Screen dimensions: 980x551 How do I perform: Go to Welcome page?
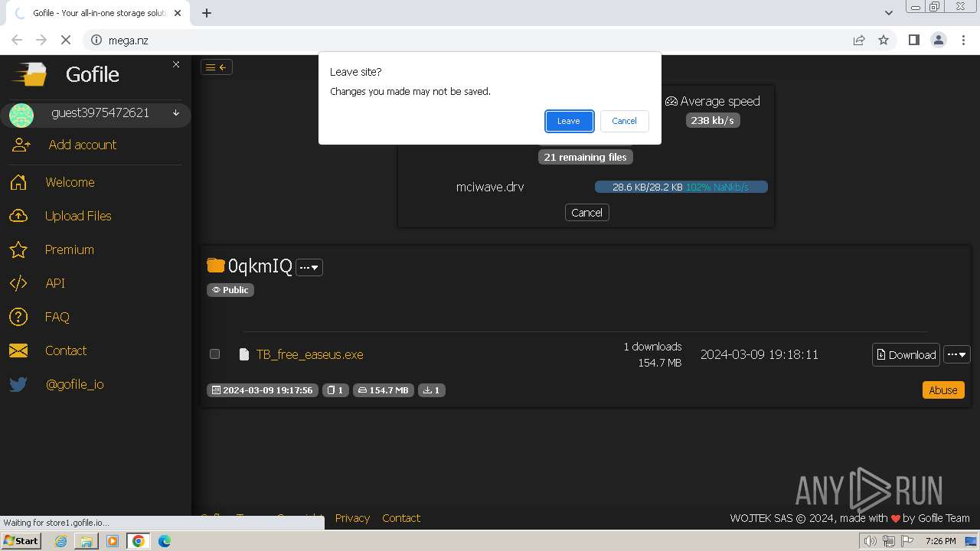70,182
